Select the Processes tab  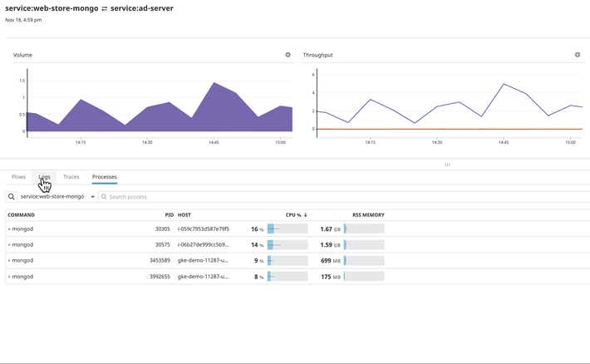tap(105, 177)
